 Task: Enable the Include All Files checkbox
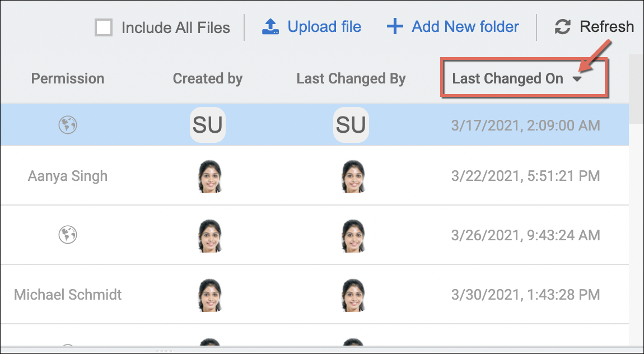104,27
